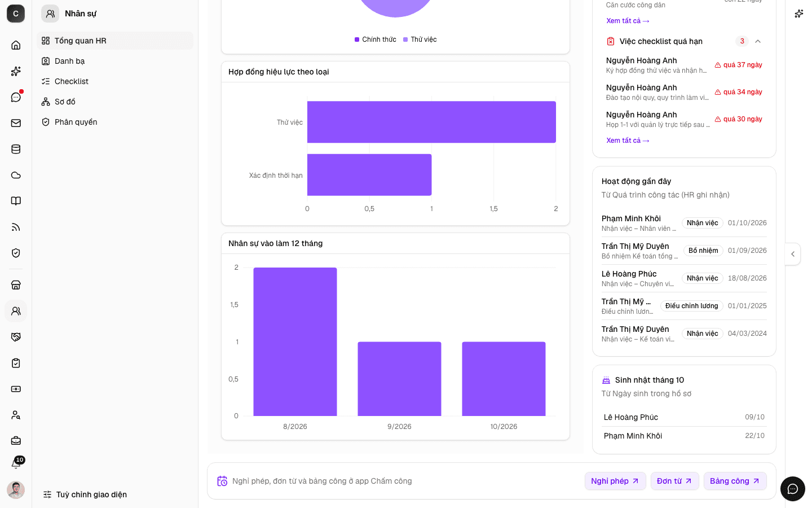Collapse the Việc checklist quá hạn section
Image resolution: width=812 pixels, height=508 pixels.
[x=758, y=41]
